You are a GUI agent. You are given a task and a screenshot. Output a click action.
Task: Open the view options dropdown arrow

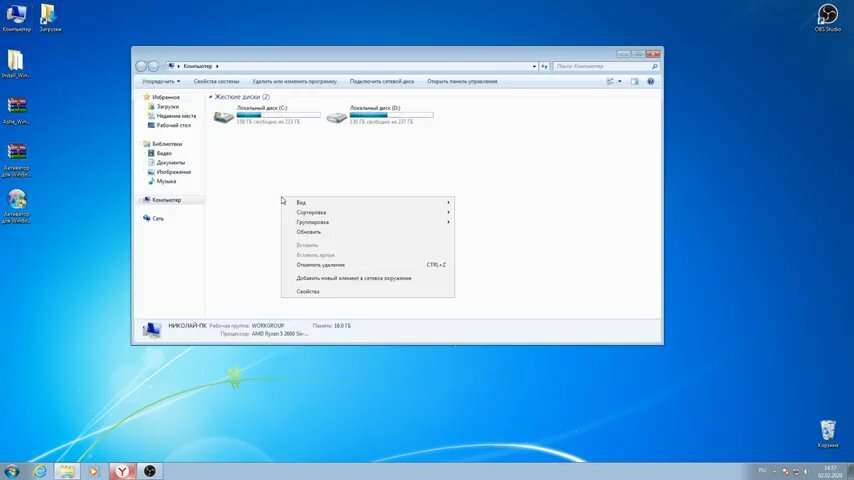pyautogui.click(x=619, y=81)
